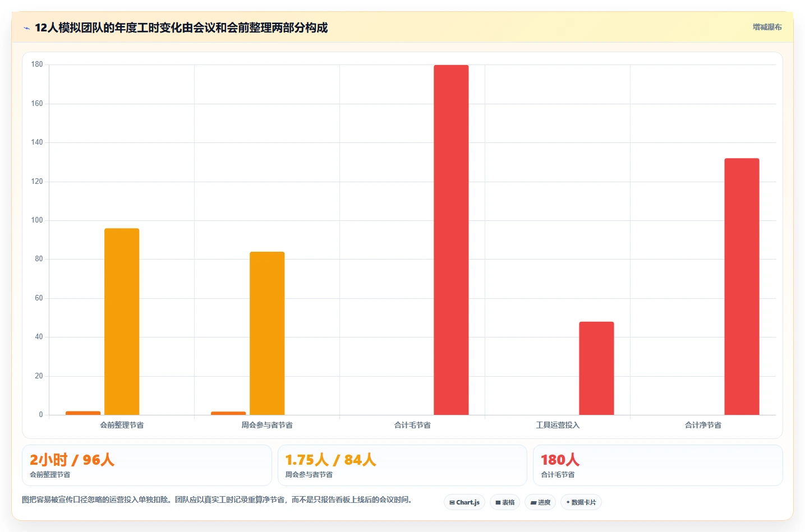Click the card value 180人

click(560, 460)
